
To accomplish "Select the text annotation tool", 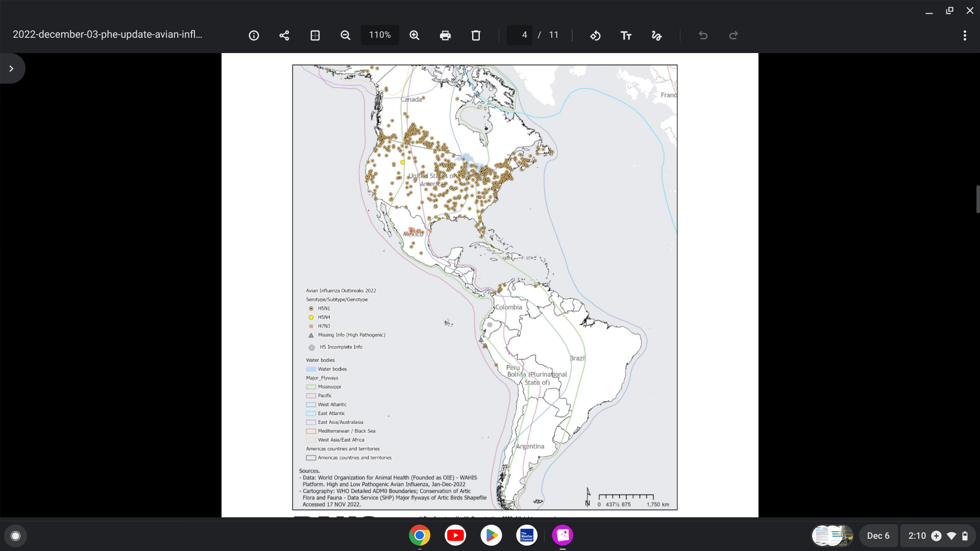I will tap(626, 35).
